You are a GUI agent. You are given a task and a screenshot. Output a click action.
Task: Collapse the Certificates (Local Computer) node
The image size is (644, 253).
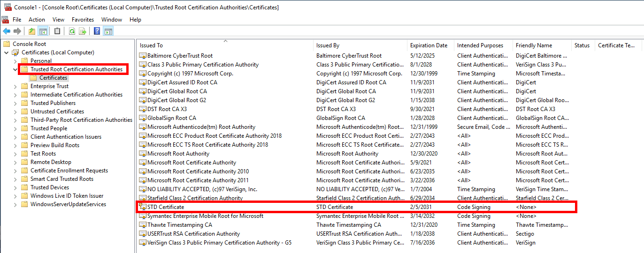pyautogui.click(x=6, y=52)
